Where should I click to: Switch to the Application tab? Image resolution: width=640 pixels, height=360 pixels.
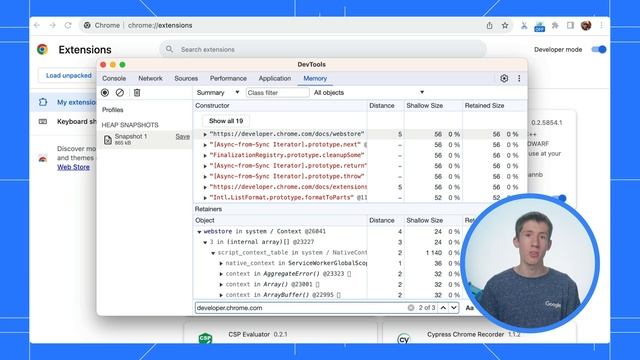pos(275,78)
